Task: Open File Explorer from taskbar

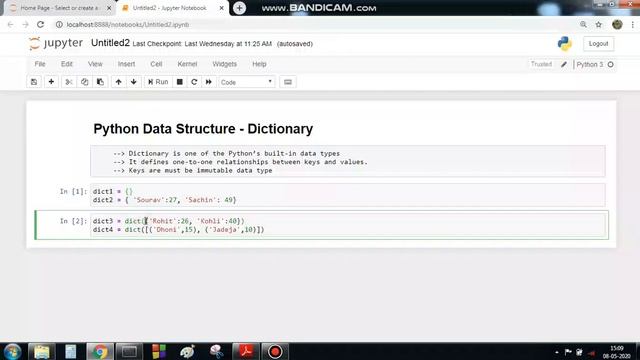Action: pos(42,351)
